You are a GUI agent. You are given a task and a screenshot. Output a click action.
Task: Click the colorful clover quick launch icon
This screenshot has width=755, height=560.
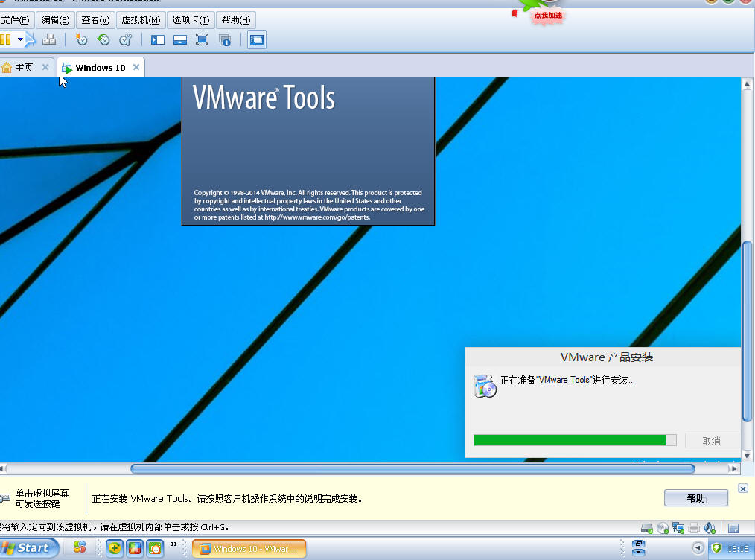80,547
